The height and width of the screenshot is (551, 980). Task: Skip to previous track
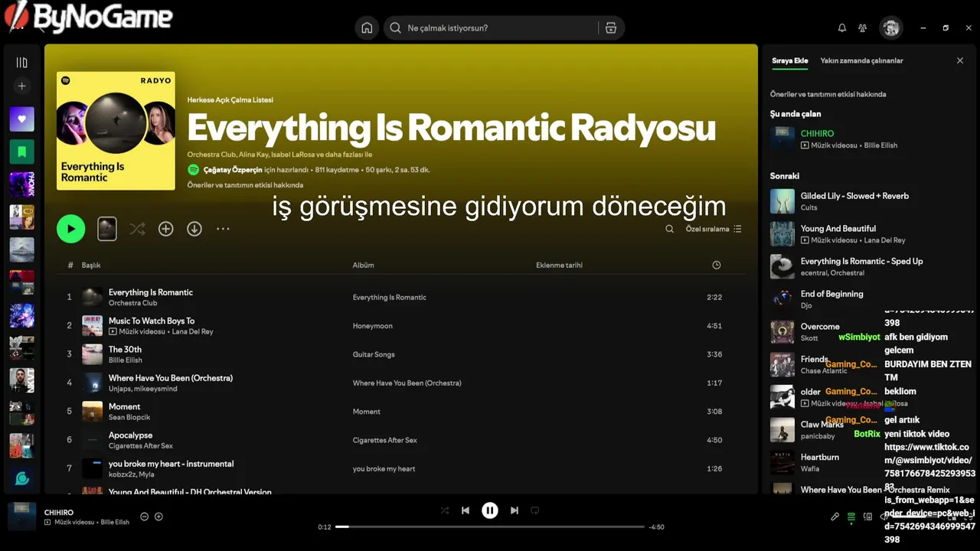tap(465, 510)
